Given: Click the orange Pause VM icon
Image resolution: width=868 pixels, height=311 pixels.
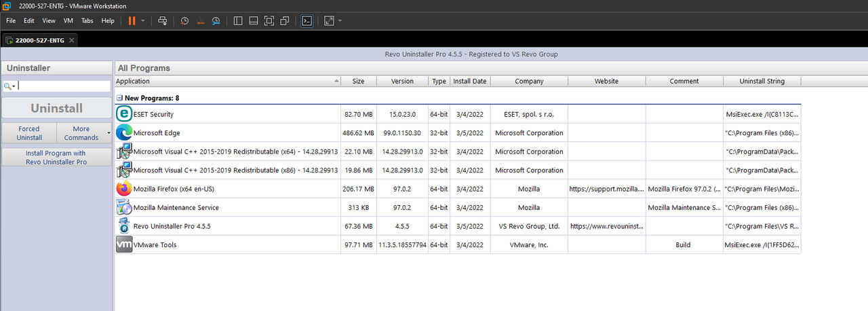Looking at the screenshot, I should (132, 20).
